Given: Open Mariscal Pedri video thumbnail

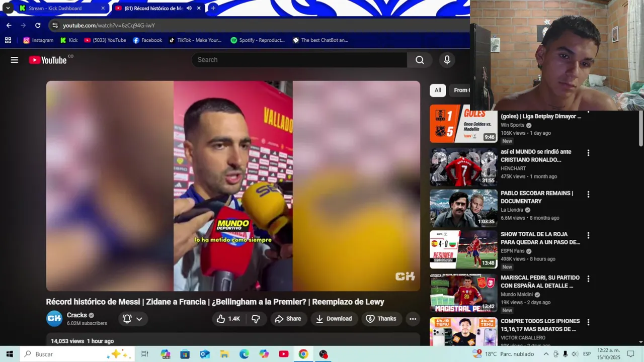Looking at the screenshot, I should click(x=463, y=293).
